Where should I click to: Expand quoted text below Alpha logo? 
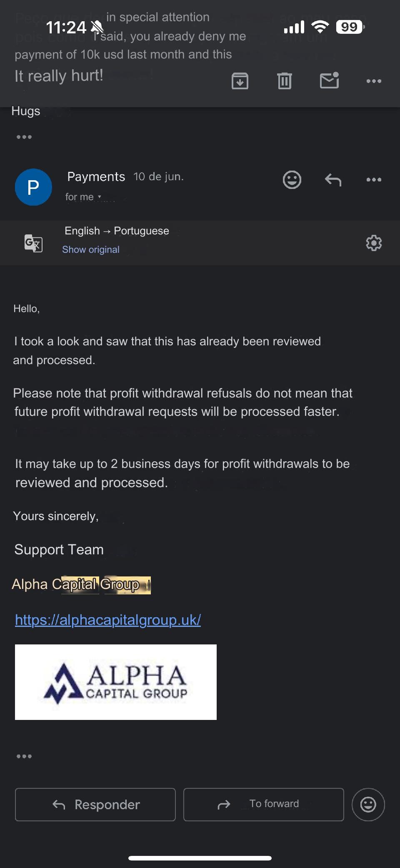coord(24,756)
